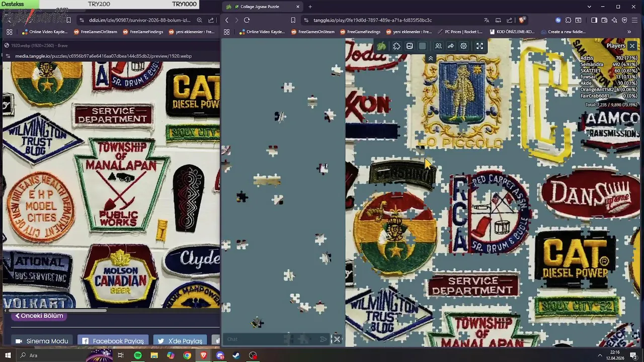Open the Brave VPN icon
Image resolution: width=644 pixels, height=362 pixels.
click(x=624, y=20)
